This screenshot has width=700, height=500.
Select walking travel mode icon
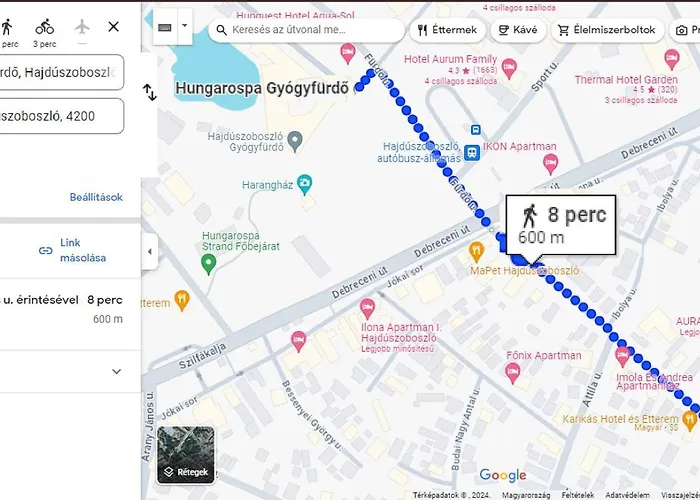pyautogui.click(x=6, y=27)
